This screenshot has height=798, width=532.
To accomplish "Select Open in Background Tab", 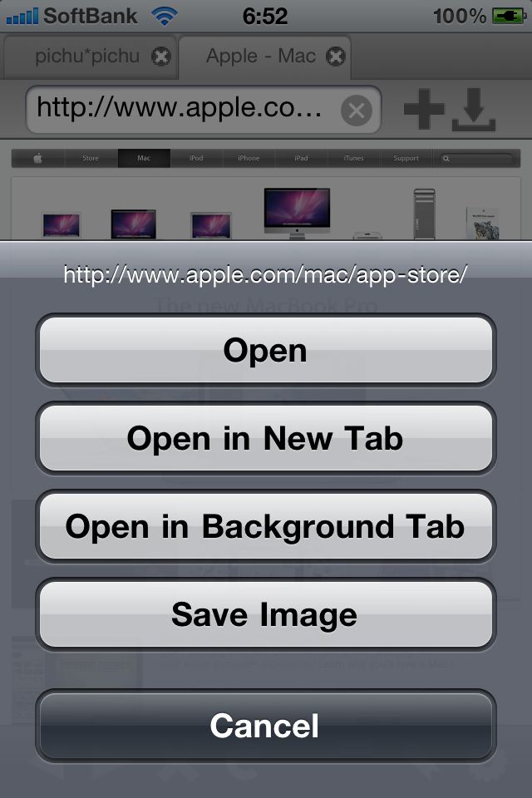I will coord(266,526).
